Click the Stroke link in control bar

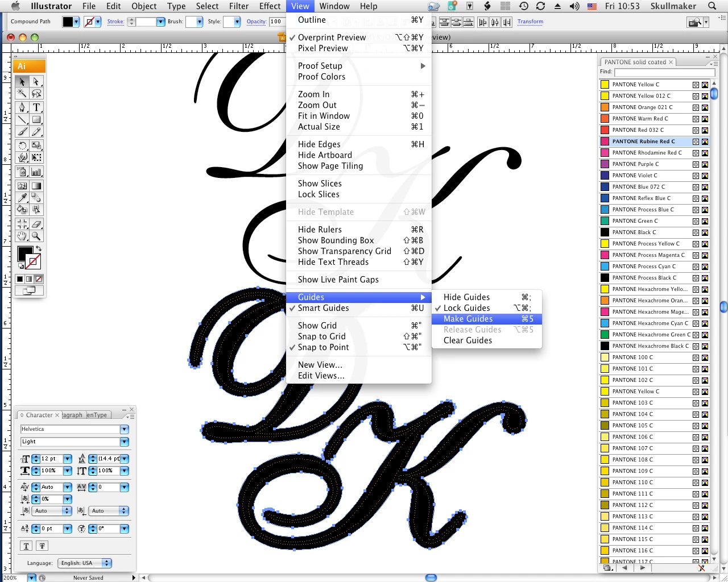pyautogui.click(x=115, y=22)
